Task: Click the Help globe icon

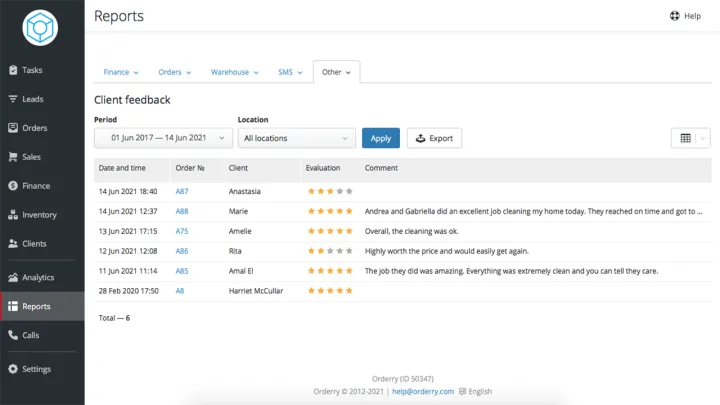Action: (675, 16)
